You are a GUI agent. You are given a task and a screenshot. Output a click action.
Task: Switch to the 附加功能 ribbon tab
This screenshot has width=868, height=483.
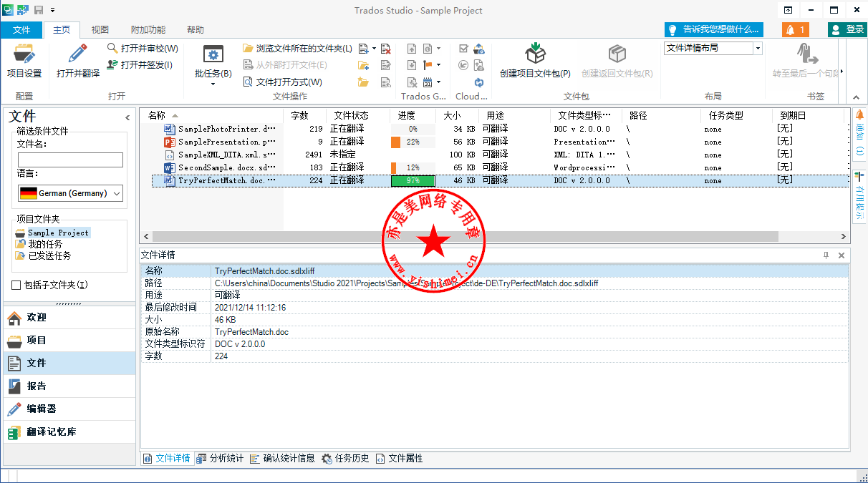coord(148,30)
